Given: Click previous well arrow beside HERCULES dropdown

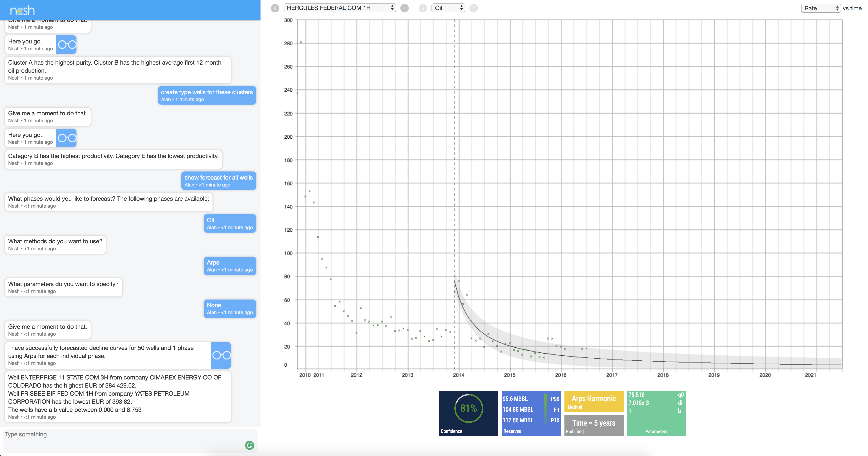Looking at the screenshot, I should [275, 8].
